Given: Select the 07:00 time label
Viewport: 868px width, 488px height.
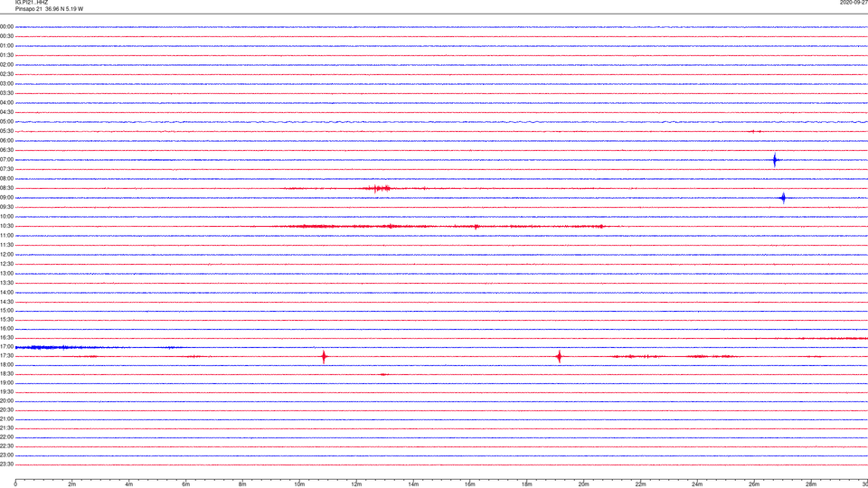Looking at the screenshot, I should [x=6, y=159].
